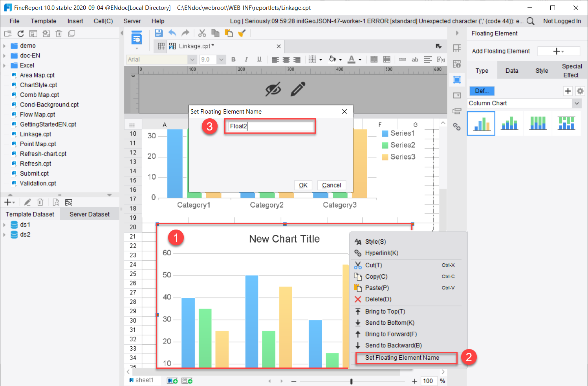Click the Not Logged In link
Viewport: 588px width, 386px height.
(x=562, y=21)
